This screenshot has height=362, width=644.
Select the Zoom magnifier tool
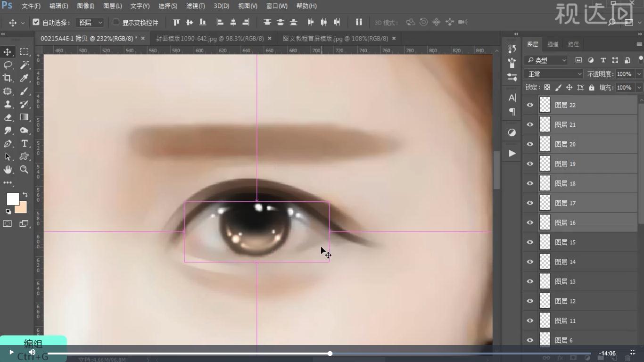(x=24, y=170)
